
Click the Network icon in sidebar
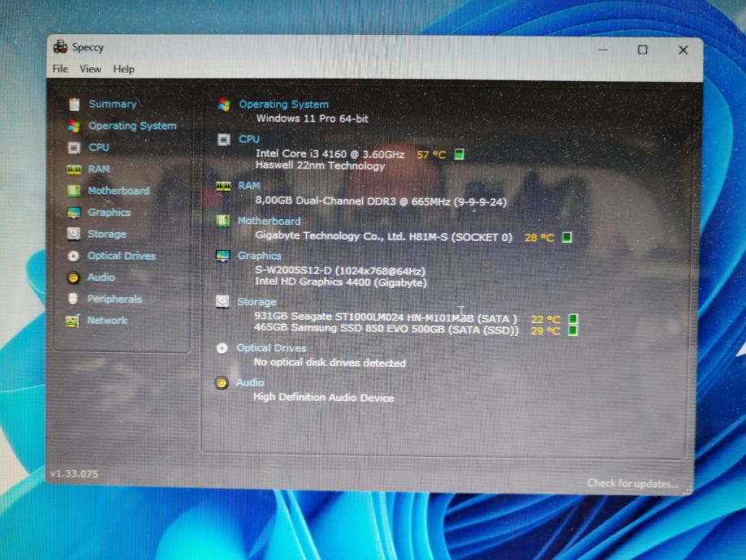(x=72, y=321)
